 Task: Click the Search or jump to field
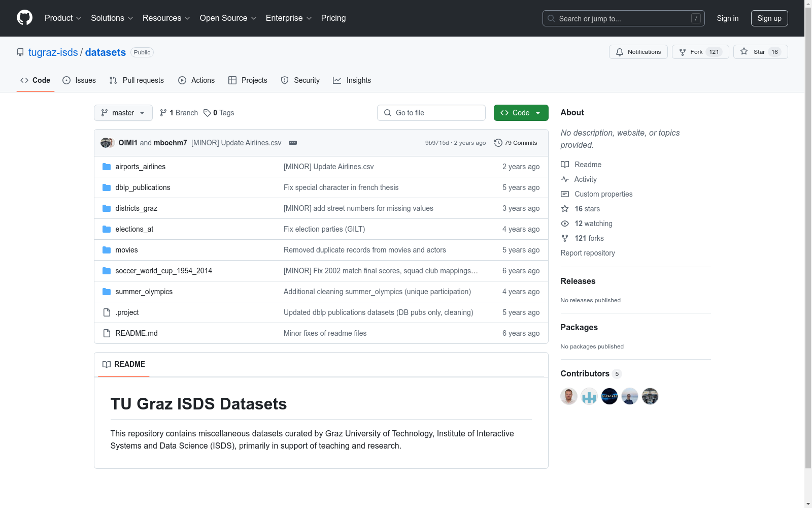pyautogui.click(x=624, y=18)
